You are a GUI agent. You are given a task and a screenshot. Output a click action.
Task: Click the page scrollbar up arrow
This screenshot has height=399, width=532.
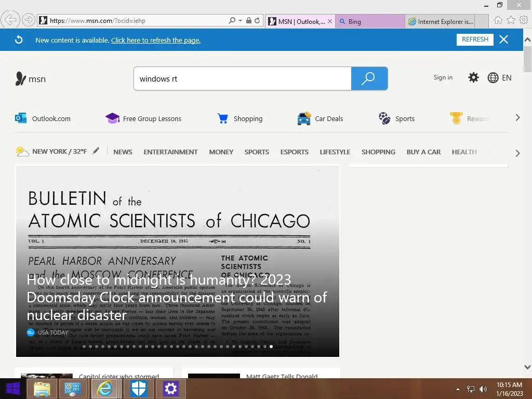527,39
